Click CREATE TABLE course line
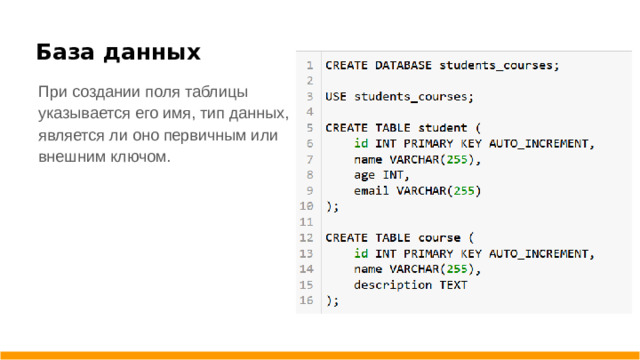Screen dimensions: 640x360 tap(399, 238)
